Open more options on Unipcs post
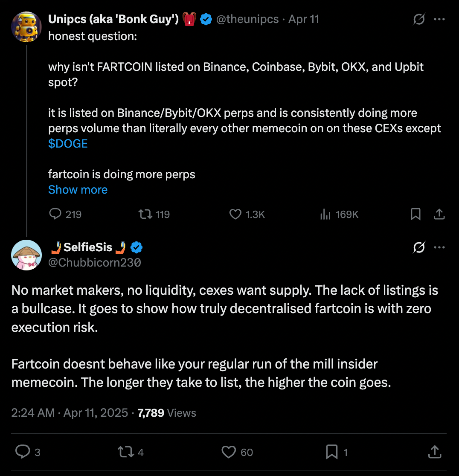The height and width of the screenshot is (476, 459). 439,19
